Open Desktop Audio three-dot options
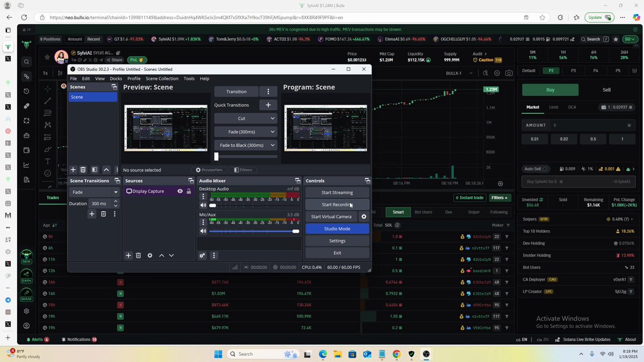Screen dimensions: 644x362 (203, 196)
